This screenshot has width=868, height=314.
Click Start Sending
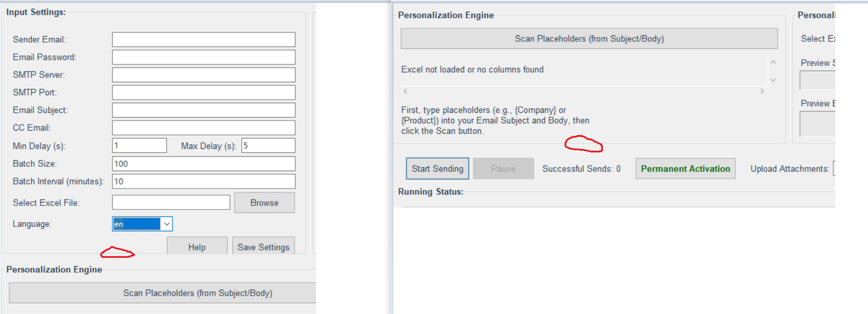437,169
